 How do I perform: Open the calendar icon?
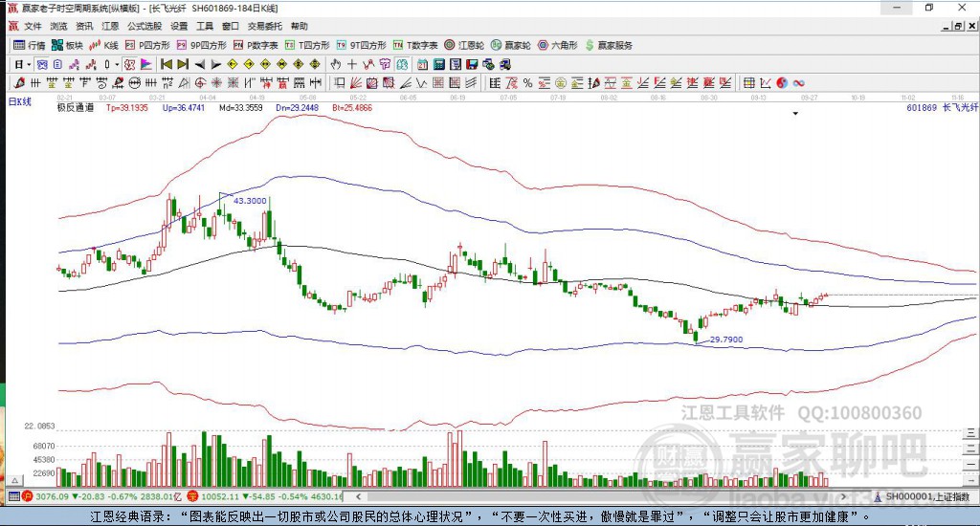tap(422, 64)
